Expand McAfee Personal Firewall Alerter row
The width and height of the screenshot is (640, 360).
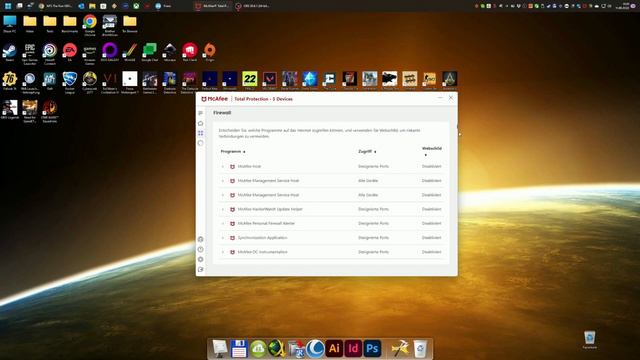coord(223,224)
